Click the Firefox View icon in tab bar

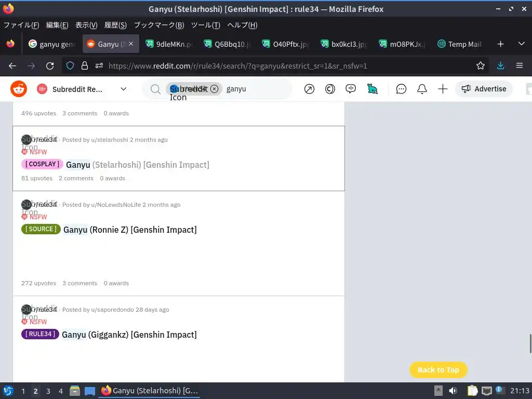(x=10, y=44)
